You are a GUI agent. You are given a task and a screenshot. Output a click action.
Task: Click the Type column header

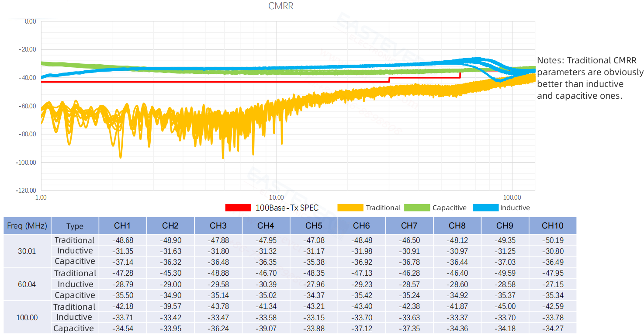(x=75, y=226)
